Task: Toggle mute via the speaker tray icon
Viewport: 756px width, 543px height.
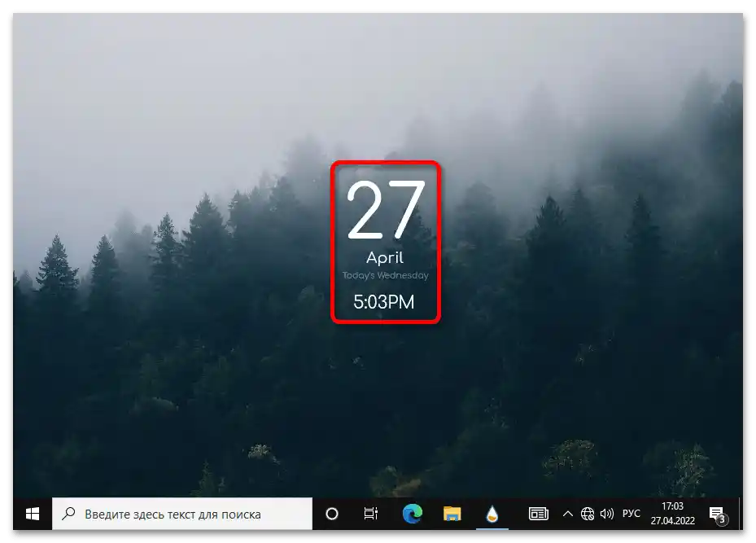Action: pos(608,514)
